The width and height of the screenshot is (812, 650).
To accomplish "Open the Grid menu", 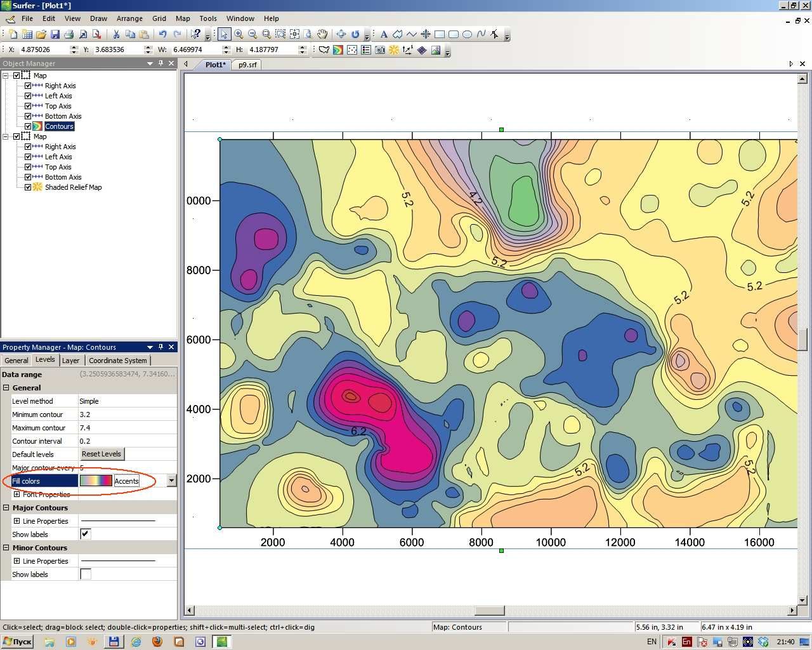I will coord(159,18).
